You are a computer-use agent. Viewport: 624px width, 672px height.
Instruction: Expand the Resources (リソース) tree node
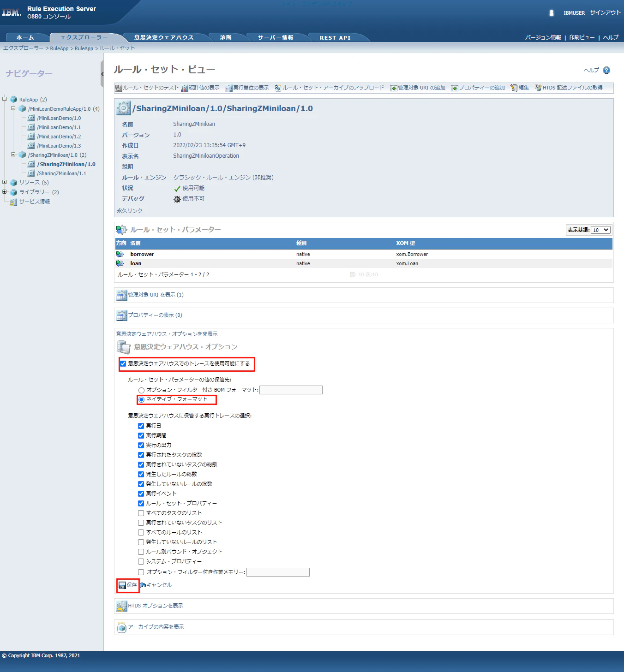[5, 182]
